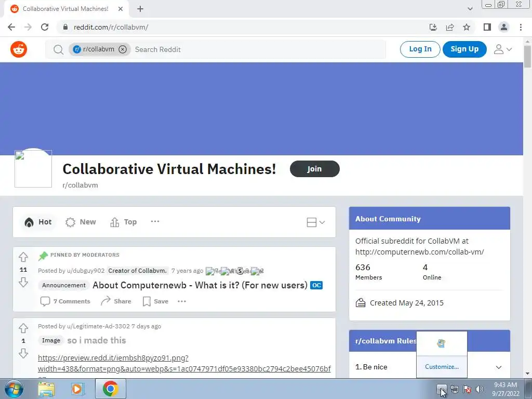Select the Top sort tab
This screenshot has width=532, height=399.
click(124, 222)
